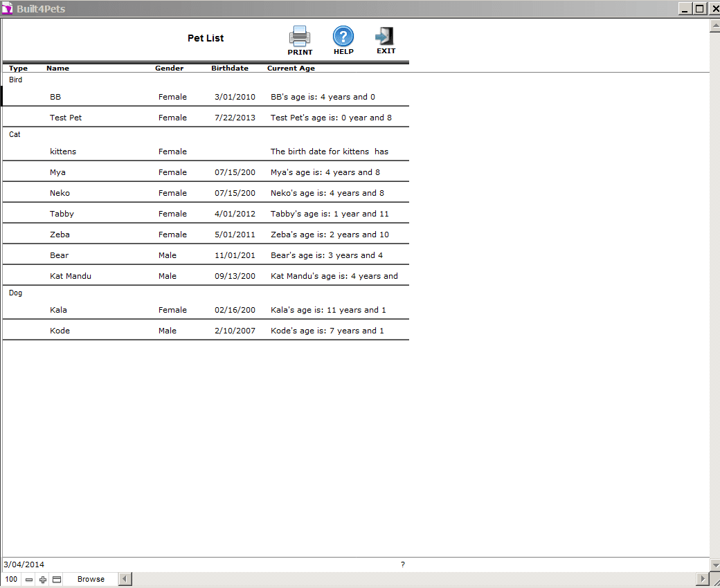Select the Test Pet bird record
The height and width of the screenshot is (588, 720).
pos(66,118)
